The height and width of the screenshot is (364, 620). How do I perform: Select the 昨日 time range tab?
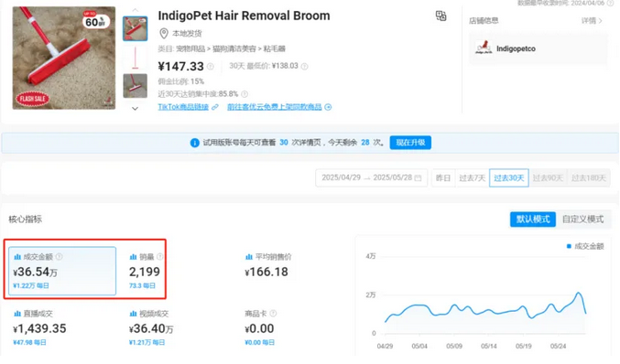[443, 178]
